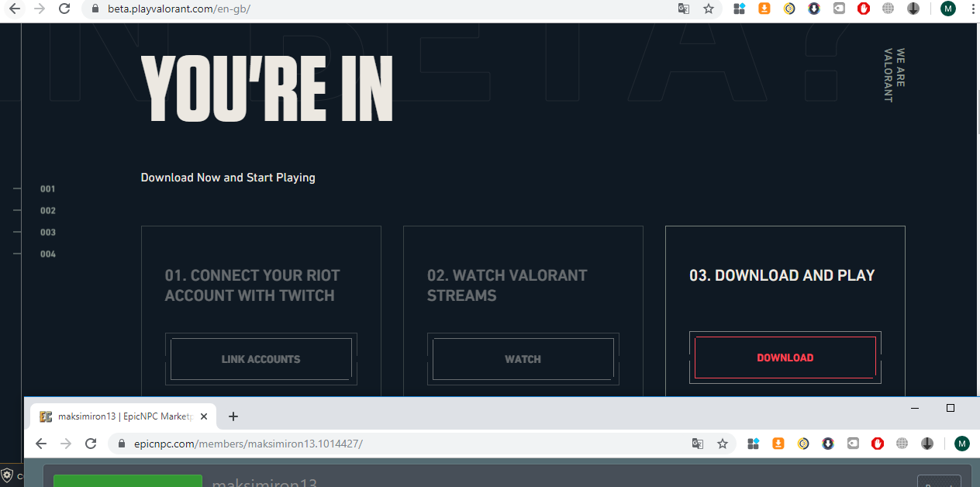Jump to section 001 in side navigation
Image resolution: width=980 pixels, height=487 pixels.
point(48,189)
